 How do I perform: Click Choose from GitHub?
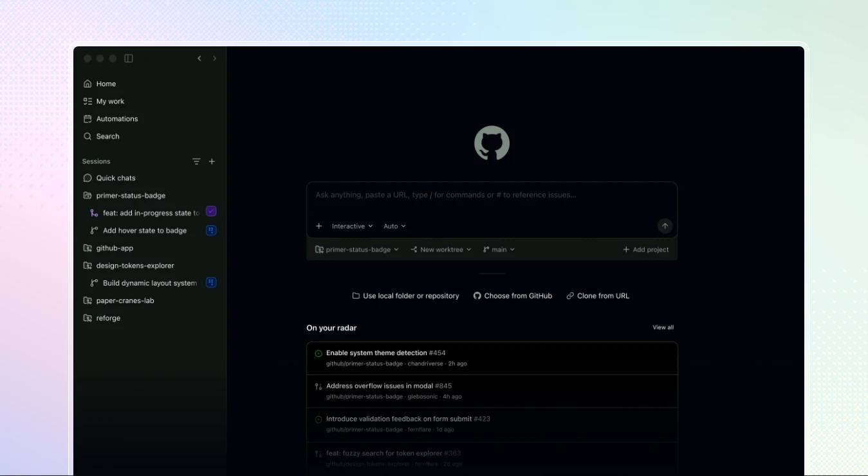513,296
